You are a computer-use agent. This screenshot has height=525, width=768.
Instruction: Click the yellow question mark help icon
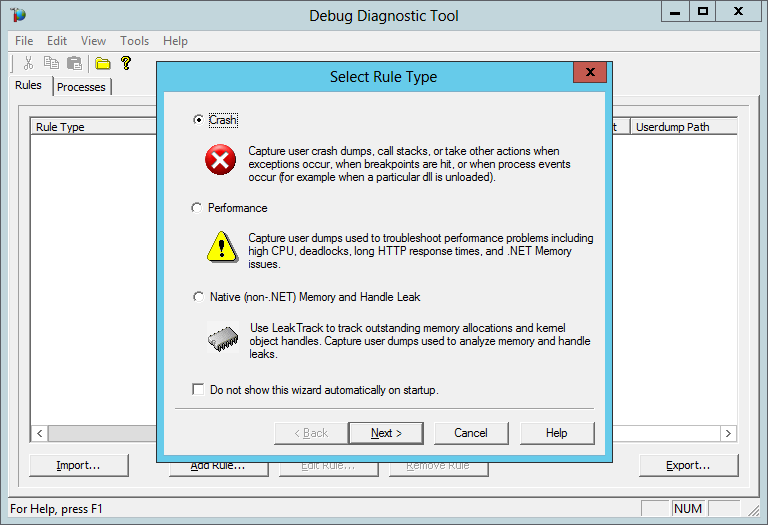(126, 63)
